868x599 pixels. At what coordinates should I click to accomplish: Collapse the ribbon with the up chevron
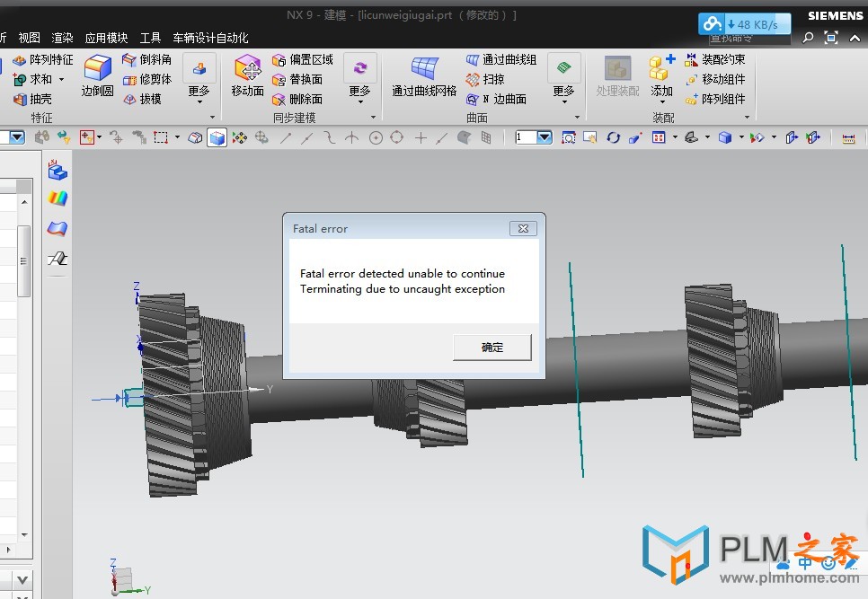click(855, 38)
